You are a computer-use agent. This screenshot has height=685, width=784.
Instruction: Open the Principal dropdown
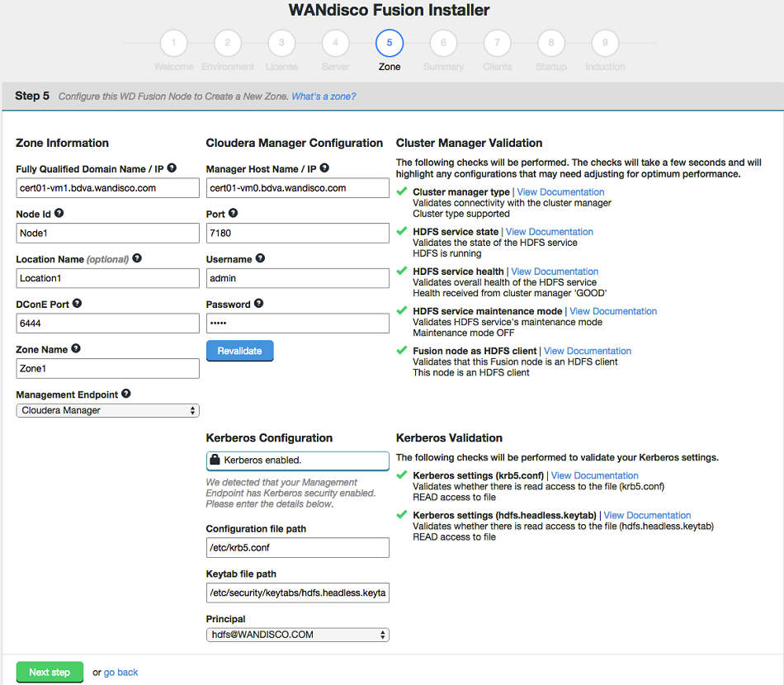[297, 635]
